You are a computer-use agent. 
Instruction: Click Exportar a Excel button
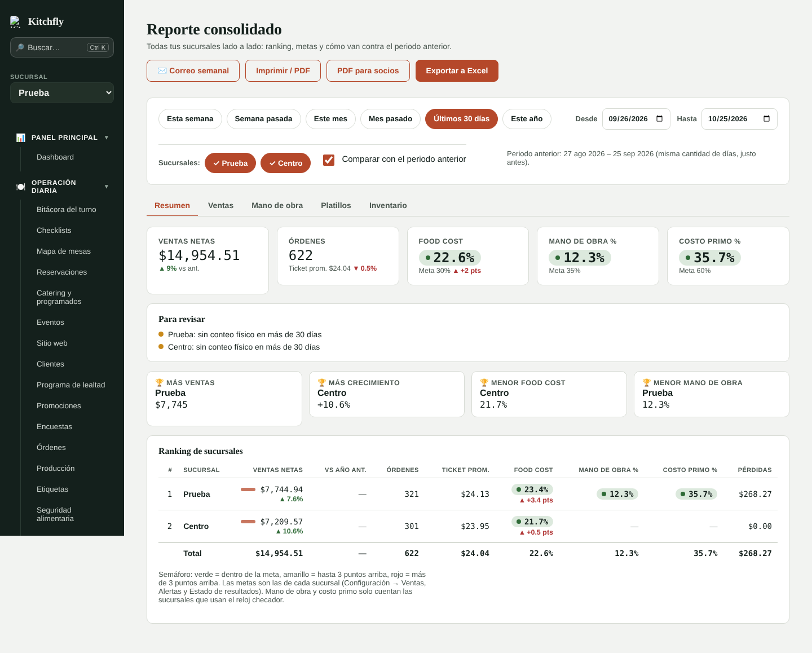pyautogui.click(x=457, y=70)
